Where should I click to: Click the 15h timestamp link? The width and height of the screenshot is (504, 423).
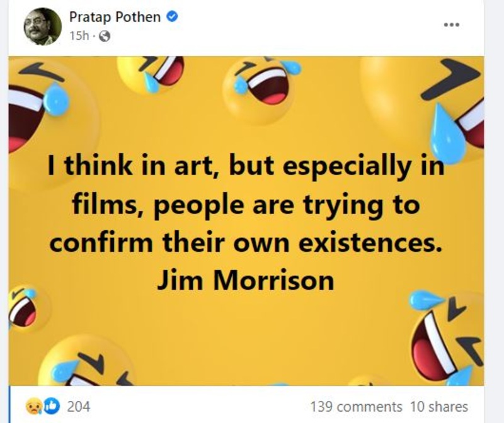[x=79, y=36]
